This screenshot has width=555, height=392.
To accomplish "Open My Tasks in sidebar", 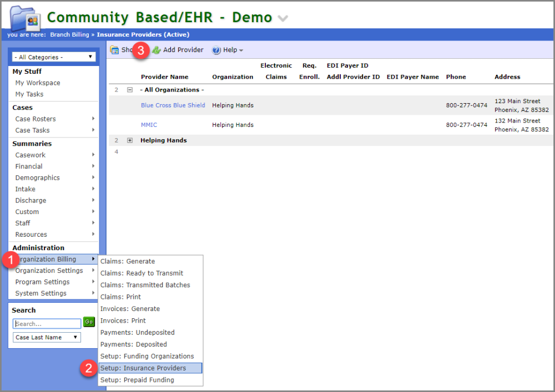I will (29, 94).
